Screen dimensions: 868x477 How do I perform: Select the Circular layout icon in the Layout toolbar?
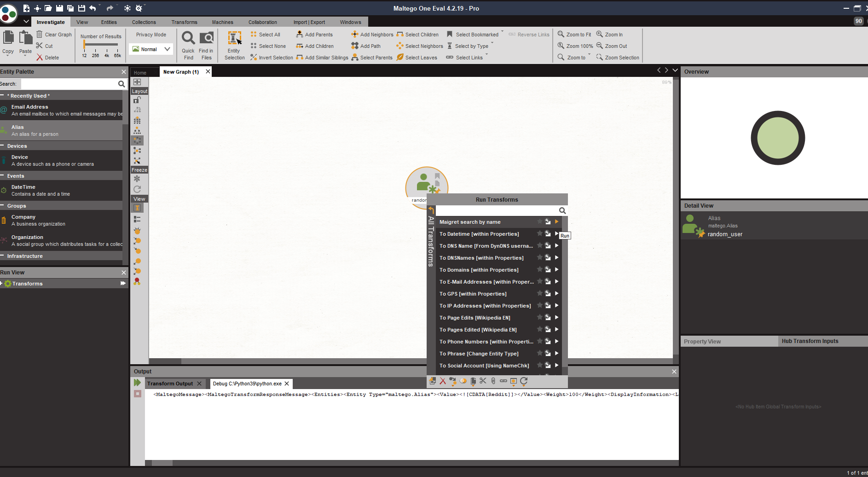tap(137, 140)
